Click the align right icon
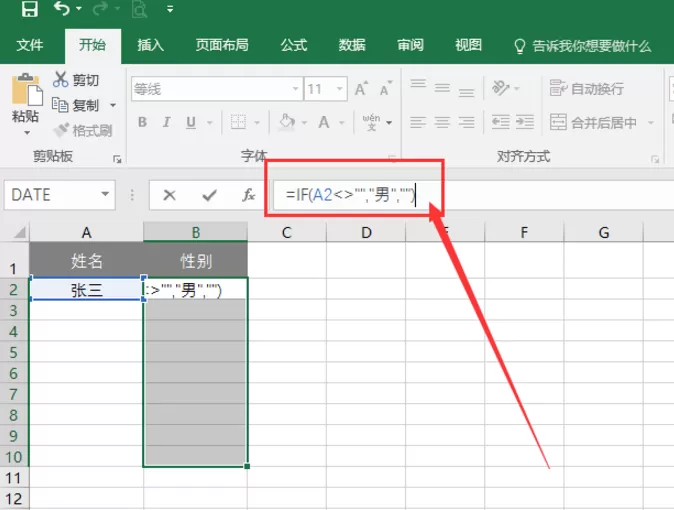Image resolution: width=674 pixels, height=510 pixels. [x=466, y=123]
